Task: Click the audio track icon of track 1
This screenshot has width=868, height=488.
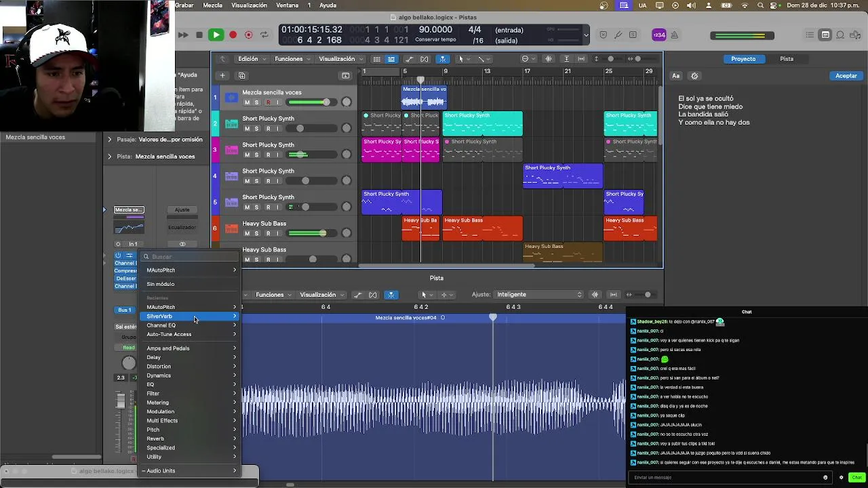Action: [231, 98]
